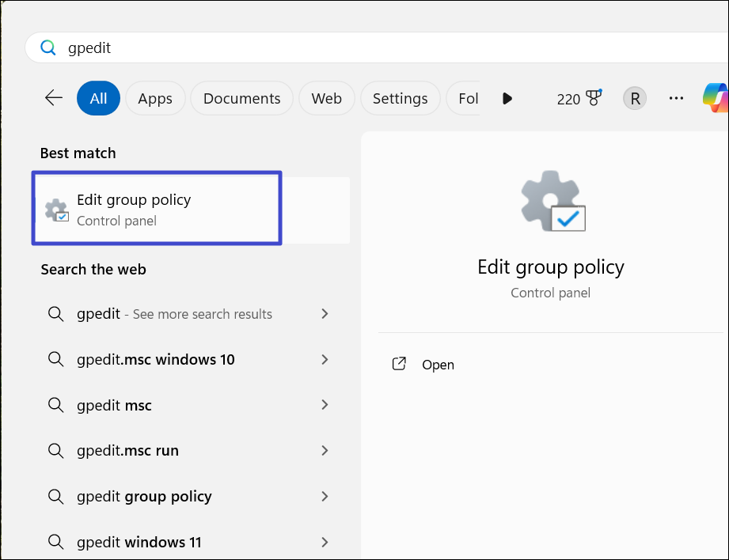Expand chevron next to gpedit msc
Screen dimensions: 729x560
(x=325, y=405)
